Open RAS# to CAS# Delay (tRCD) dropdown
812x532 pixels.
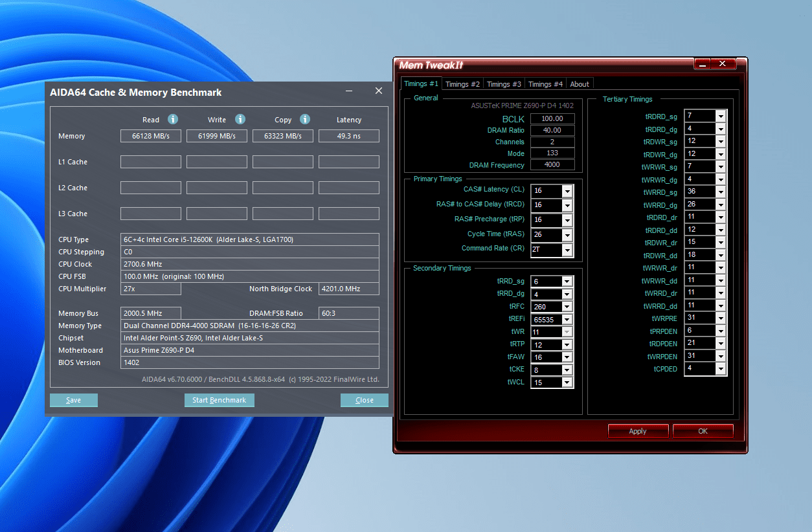(x=567, y=205)
